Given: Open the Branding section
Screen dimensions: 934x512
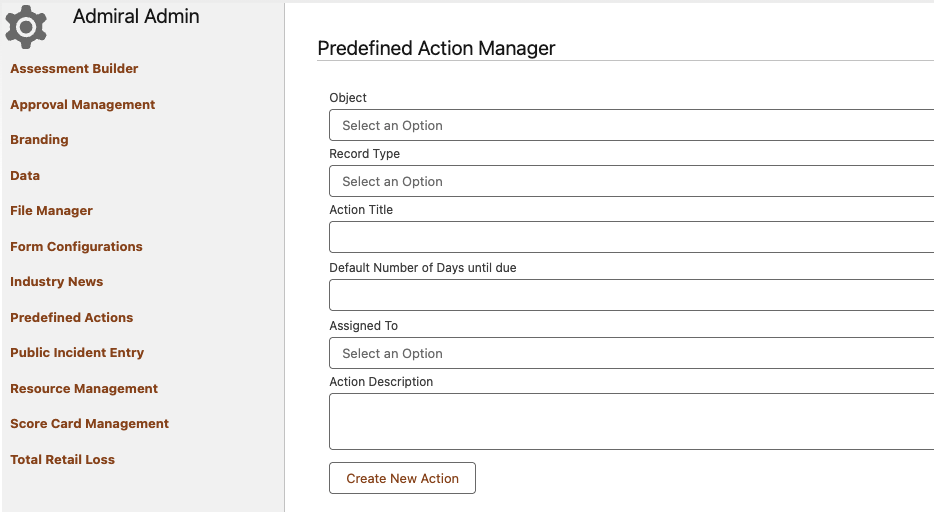Looking at the screenshot, I should coord(40,140).
